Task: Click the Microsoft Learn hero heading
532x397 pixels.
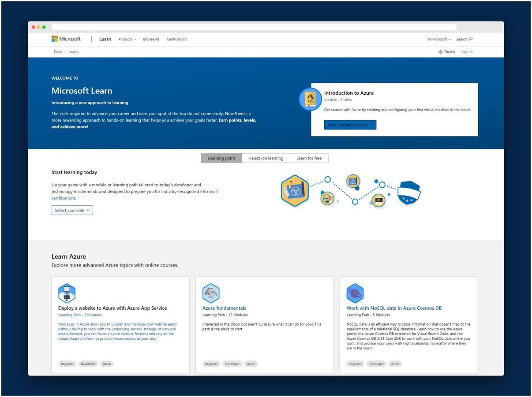Action: point(82,91)
